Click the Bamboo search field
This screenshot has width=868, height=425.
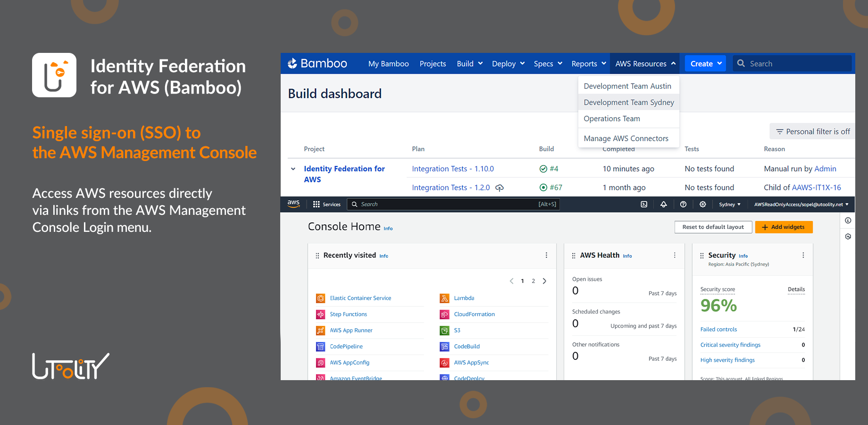[x=792, y=63]
